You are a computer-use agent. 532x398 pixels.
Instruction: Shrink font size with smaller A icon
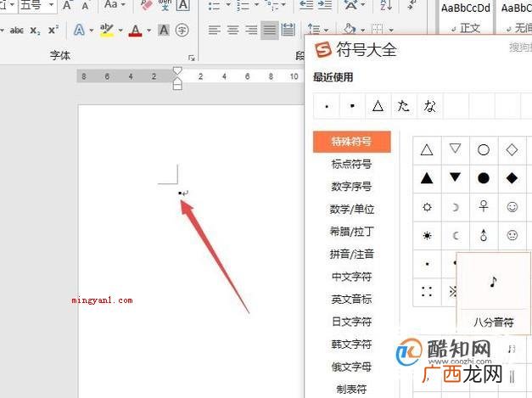click(85, 6)
